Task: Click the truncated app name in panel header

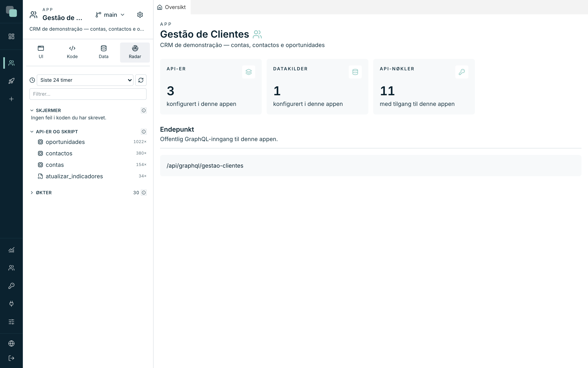Action: click(62, 18)
